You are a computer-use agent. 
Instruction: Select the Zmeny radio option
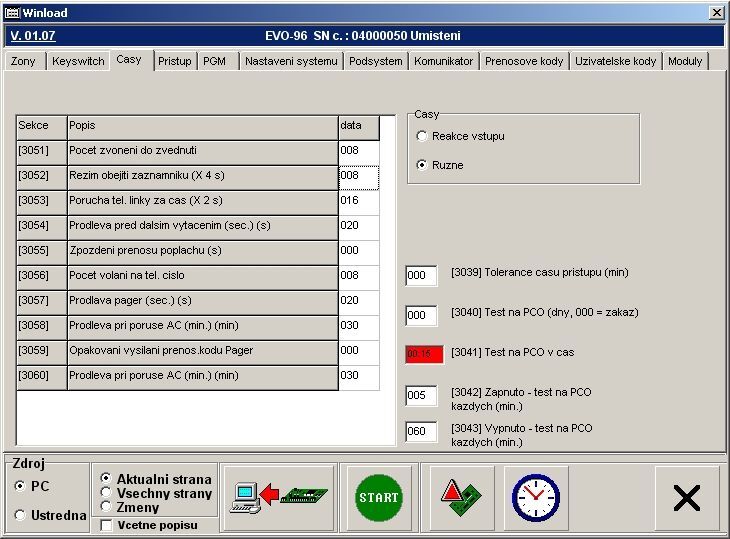106,507
